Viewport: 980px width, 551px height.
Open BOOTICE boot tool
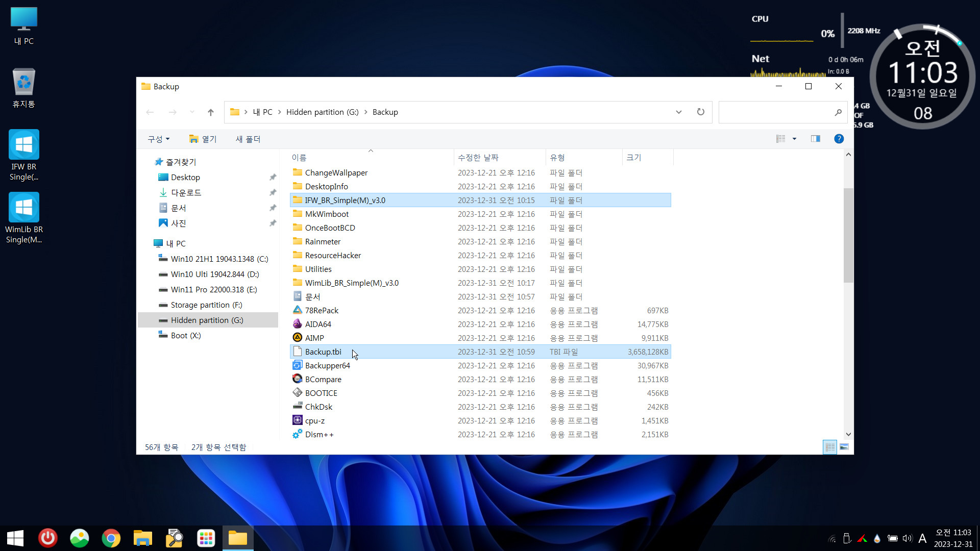tap(321, 392)
